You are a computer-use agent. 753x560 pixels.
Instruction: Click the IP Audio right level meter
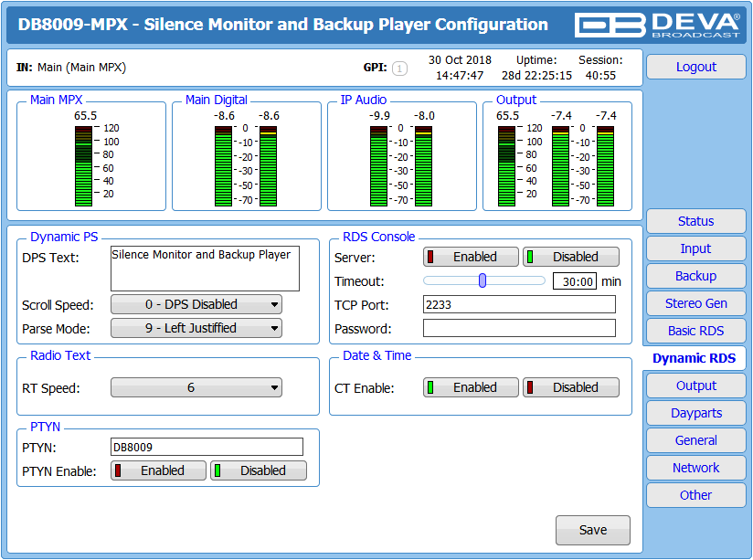click(423, 166)
